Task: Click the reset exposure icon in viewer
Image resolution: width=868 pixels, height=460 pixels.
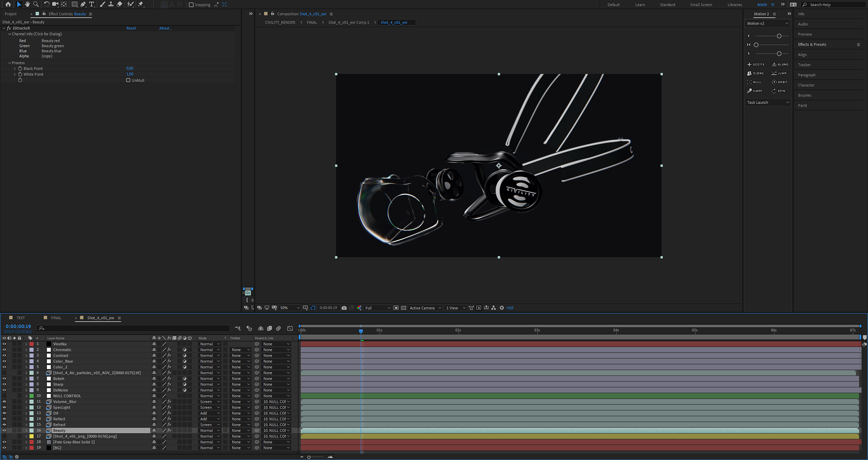Action: (502, 308)
